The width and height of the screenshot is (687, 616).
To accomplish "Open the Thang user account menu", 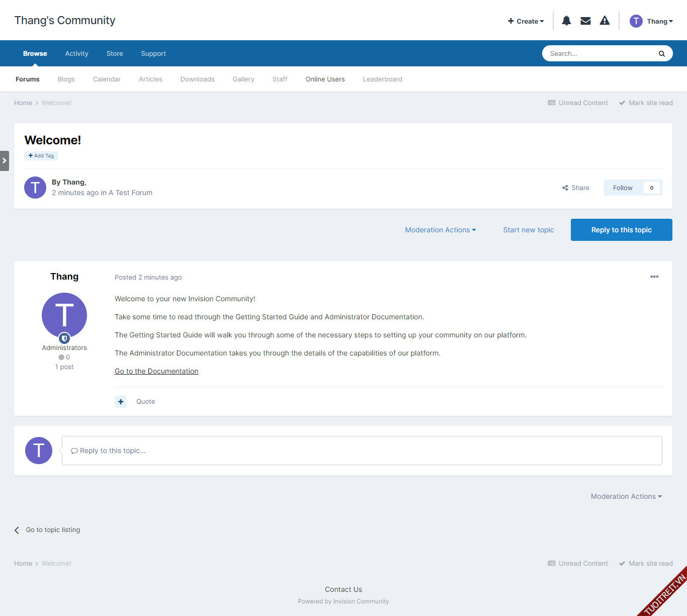I will tap(651, 21).
